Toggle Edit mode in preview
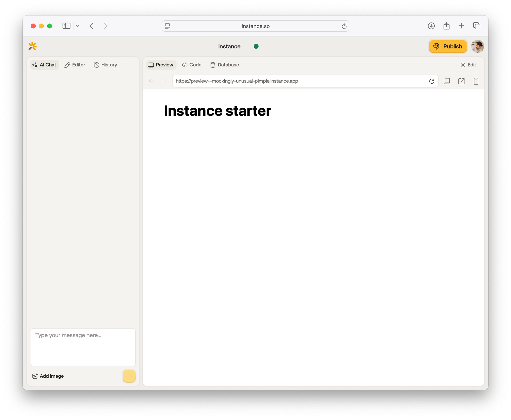The height and width of the screenshot is (420, 511). pyautogui.click(x=468, y=65)
